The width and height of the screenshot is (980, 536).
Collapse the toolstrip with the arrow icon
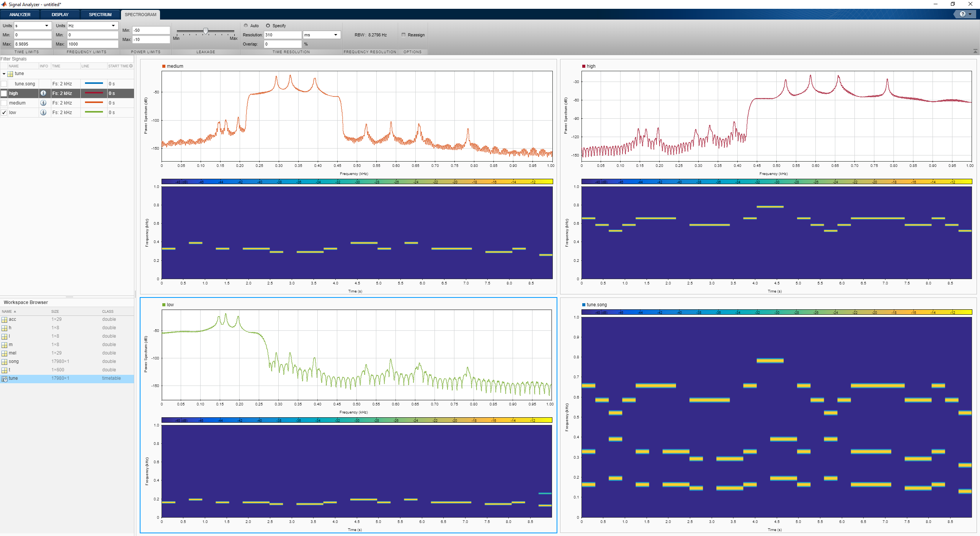click(975, 51)
